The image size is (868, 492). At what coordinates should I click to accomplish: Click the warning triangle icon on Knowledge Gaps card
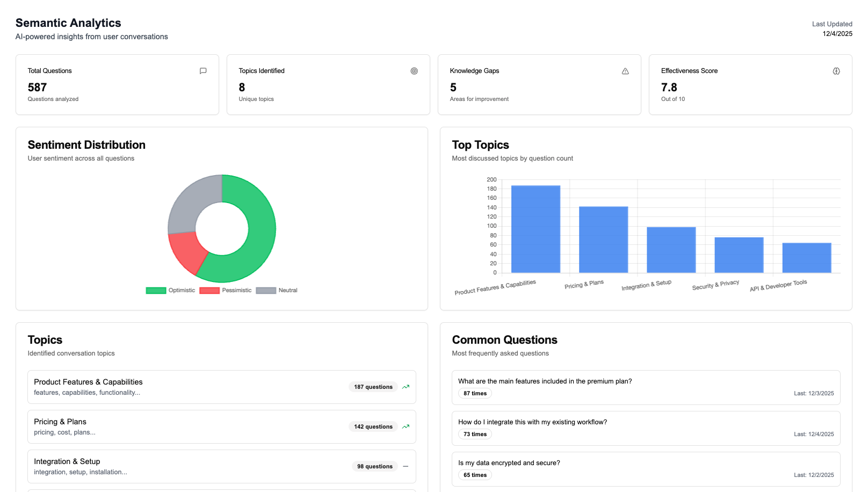click(x=625, y=70)
